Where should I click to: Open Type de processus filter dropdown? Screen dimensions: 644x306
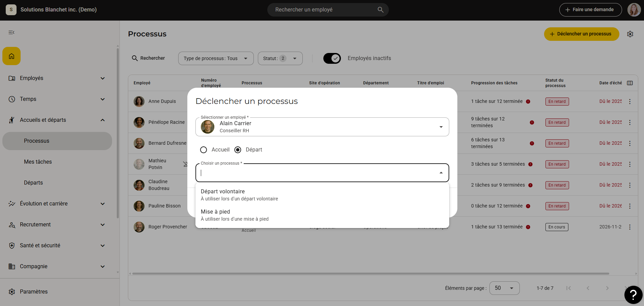(x=216, y=58)
